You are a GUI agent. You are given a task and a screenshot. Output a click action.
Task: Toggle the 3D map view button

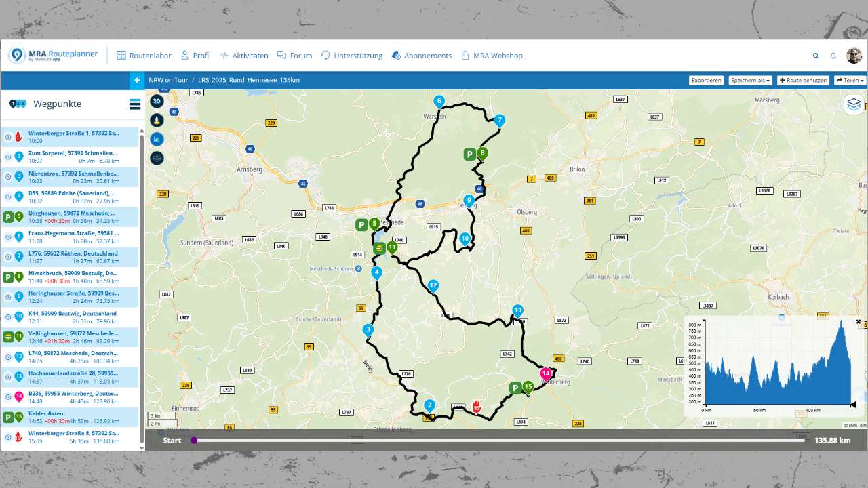[157, 101]
